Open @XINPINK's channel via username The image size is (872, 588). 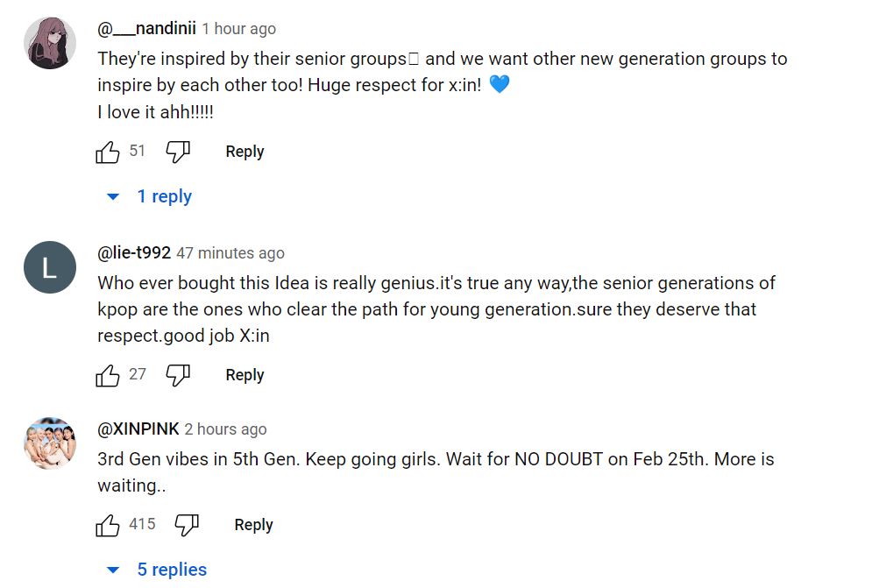tap(138, 429)
